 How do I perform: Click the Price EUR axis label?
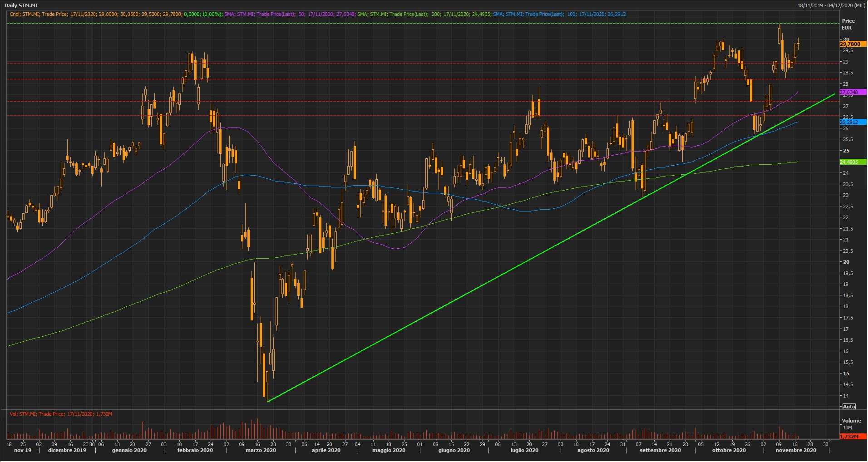pos(848,24)
